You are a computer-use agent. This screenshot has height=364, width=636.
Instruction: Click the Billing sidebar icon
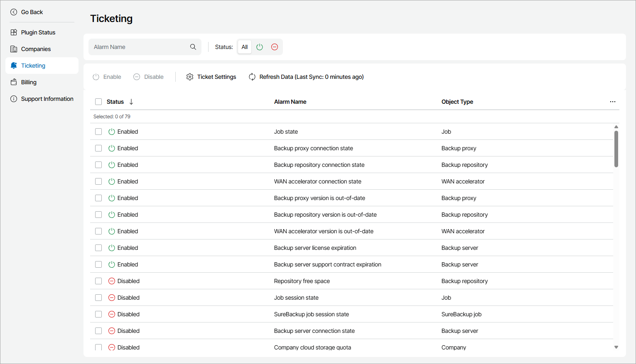14,82
